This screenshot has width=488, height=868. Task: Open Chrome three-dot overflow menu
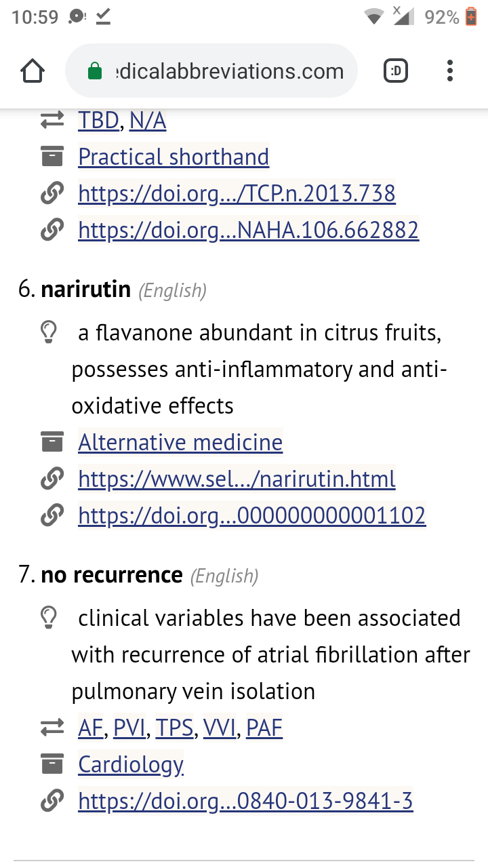coord(450,71)
